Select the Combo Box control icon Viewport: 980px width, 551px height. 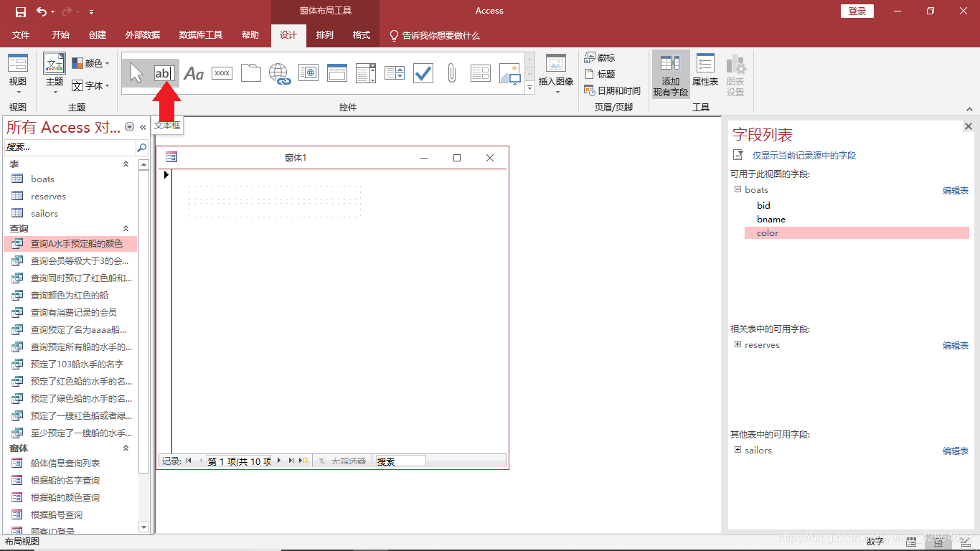pos(366,72)
